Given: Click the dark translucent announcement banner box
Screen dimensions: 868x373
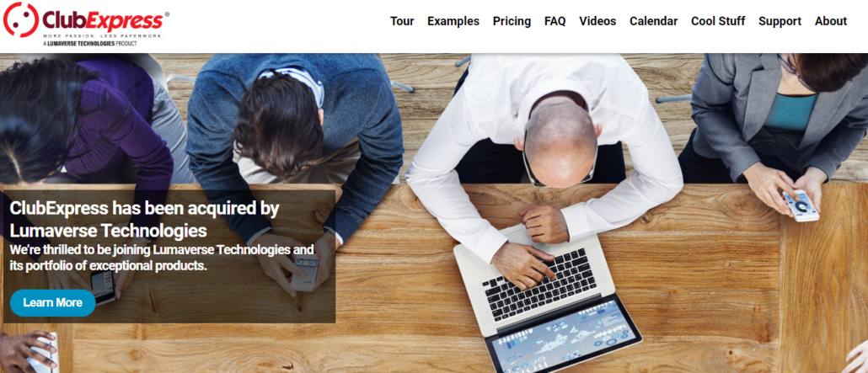Looking at the screenshot, I should point(169,256).
